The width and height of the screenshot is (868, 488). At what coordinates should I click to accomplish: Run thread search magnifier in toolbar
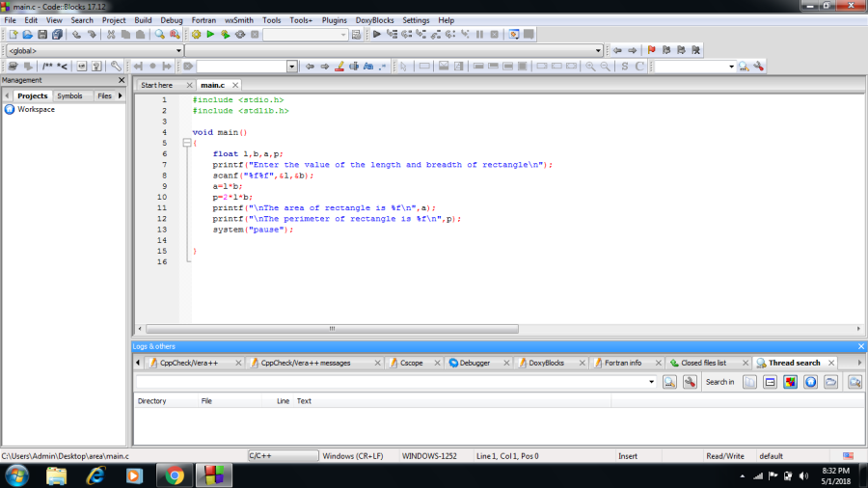[x=744, y=67]
